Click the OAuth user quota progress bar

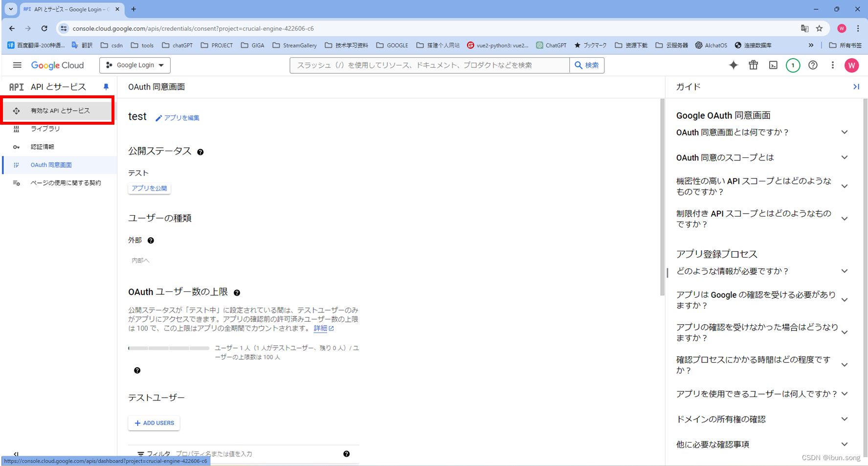tap(169, 348)
